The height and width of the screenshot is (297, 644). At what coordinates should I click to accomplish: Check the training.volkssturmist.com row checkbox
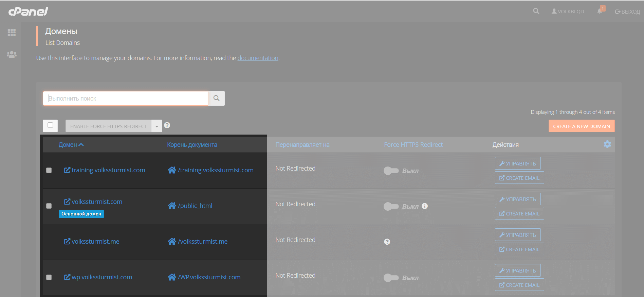[49, 170]
